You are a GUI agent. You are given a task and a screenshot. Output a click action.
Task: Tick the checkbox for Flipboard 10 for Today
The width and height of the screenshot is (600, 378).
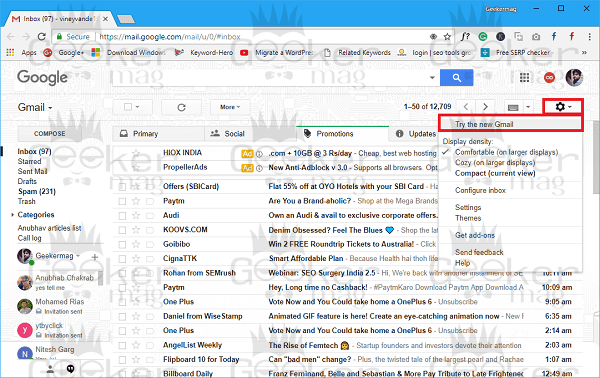pyautogui.click(x=122, y=360)
